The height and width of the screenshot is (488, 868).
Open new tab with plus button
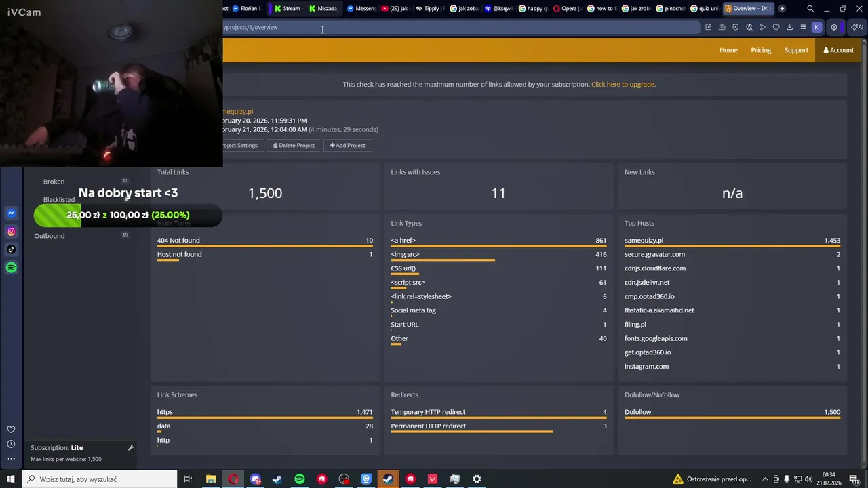782,9
